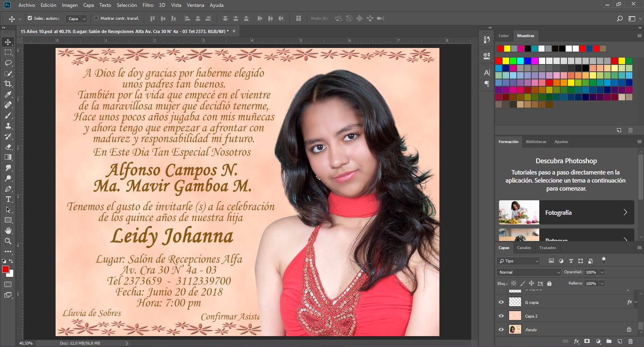
Task: Click the 40,33% zoom level field
Action: pyautogui.click(x=26, y=343)
